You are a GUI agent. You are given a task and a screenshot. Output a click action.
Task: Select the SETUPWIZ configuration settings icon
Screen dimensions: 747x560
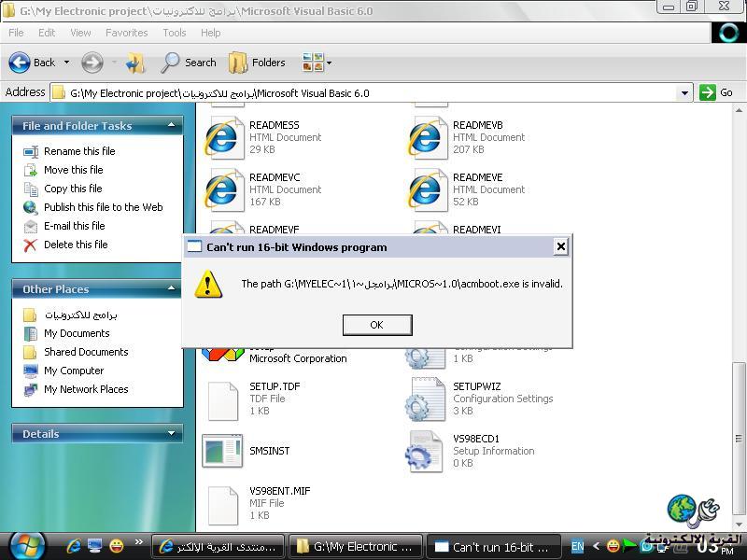[x=425, y=399]
